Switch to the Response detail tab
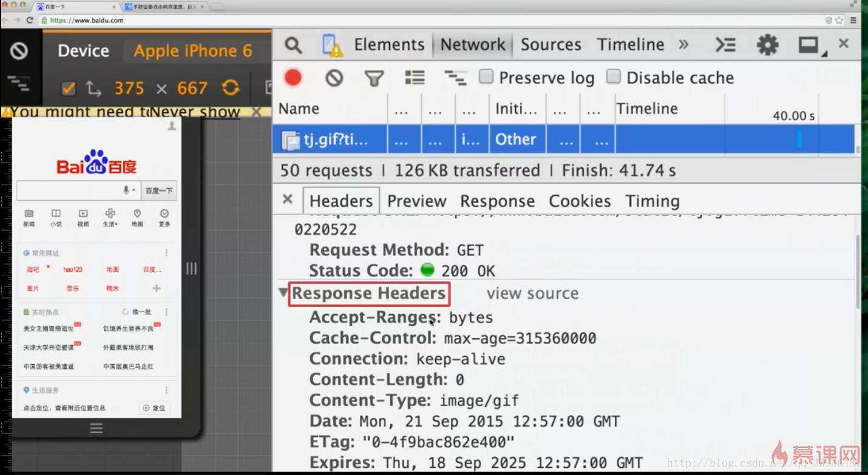868x475 pixels. pyautogui.click(x=497, y=201)
